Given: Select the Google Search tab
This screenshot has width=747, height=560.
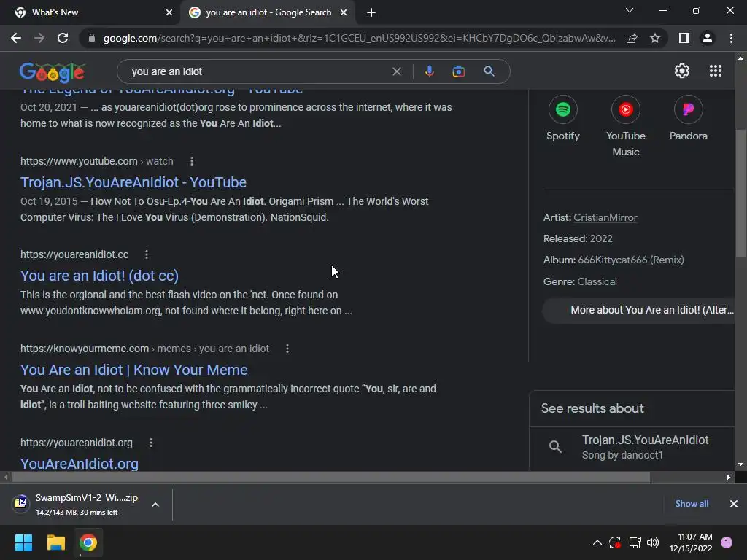Looking at the screenshot, I should 268,12.
